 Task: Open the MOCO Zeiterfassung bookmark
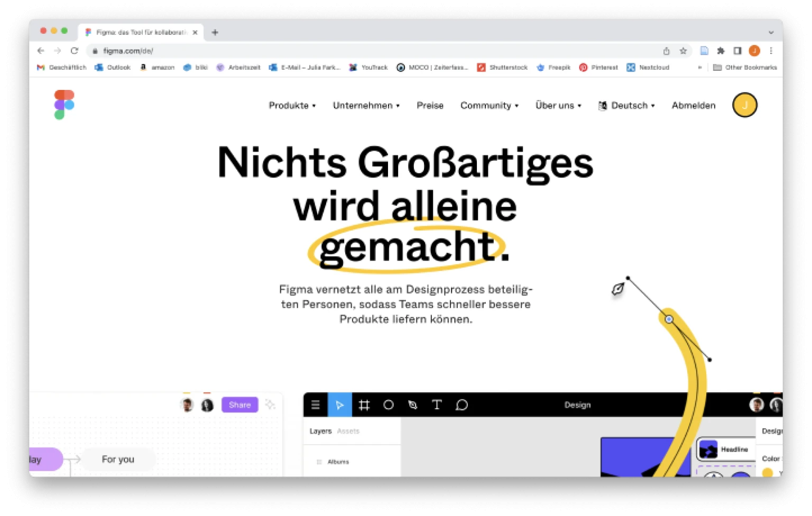click(x=432, y=68)
